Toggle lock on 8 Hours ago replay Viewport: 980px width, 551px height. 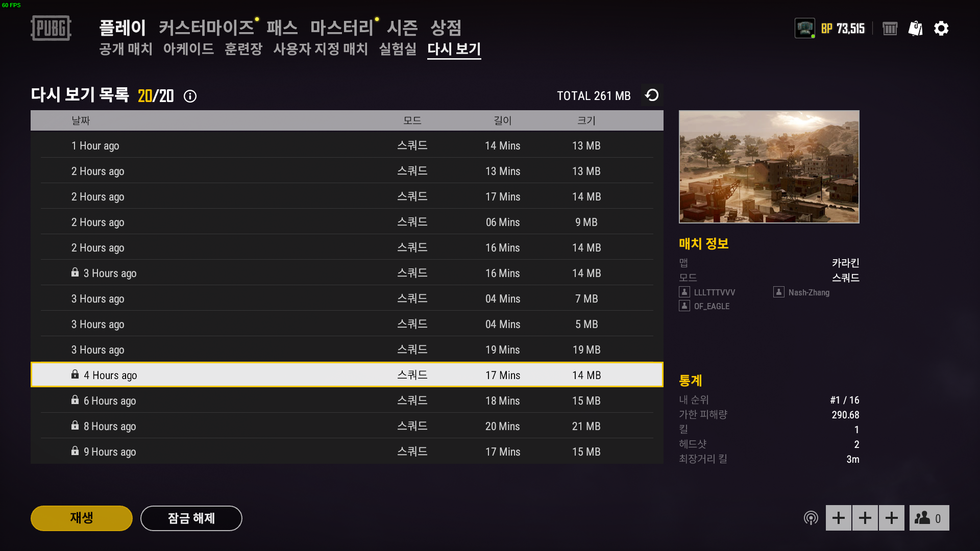[75, 425]
